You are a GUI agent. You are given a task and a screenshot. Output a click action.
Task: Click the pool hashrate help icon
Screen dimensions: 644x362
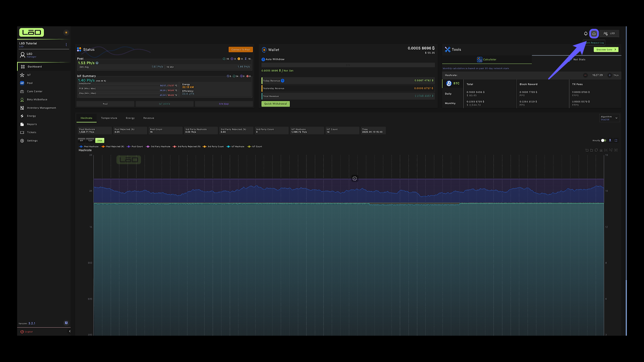pos(97,63)
